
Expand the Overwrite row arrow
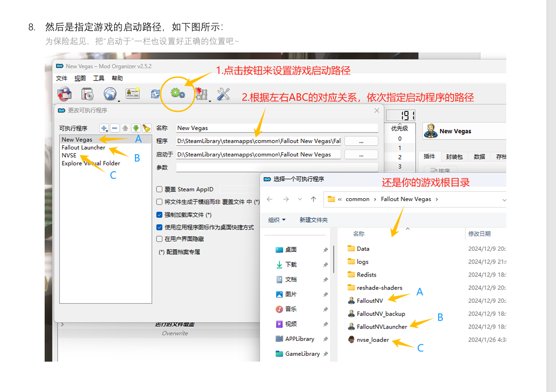62,324
